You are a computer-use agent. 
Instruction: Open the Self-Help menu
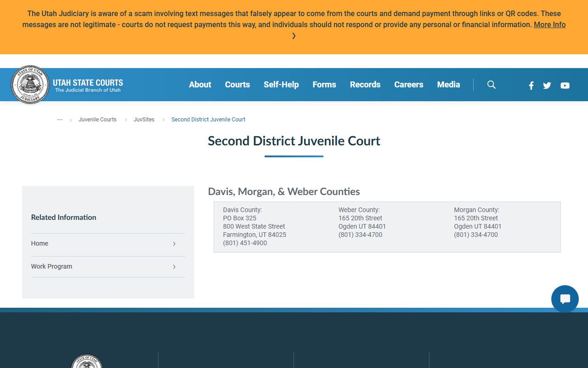(x=281, y=85)
